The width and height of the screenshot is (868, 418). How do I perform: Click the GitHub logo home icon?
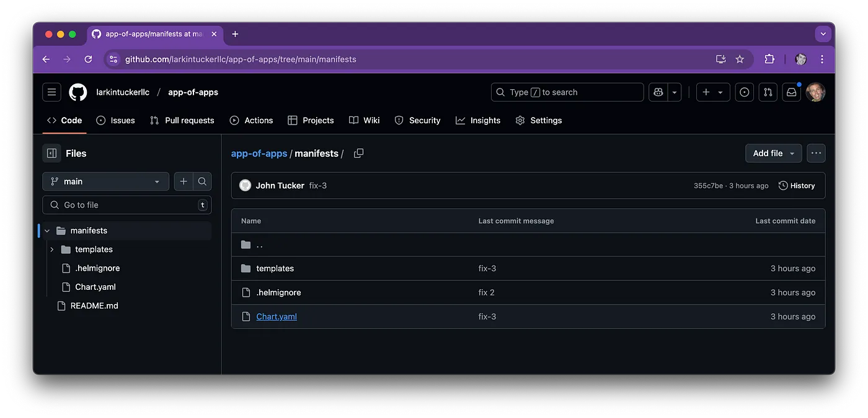[78, 92]
